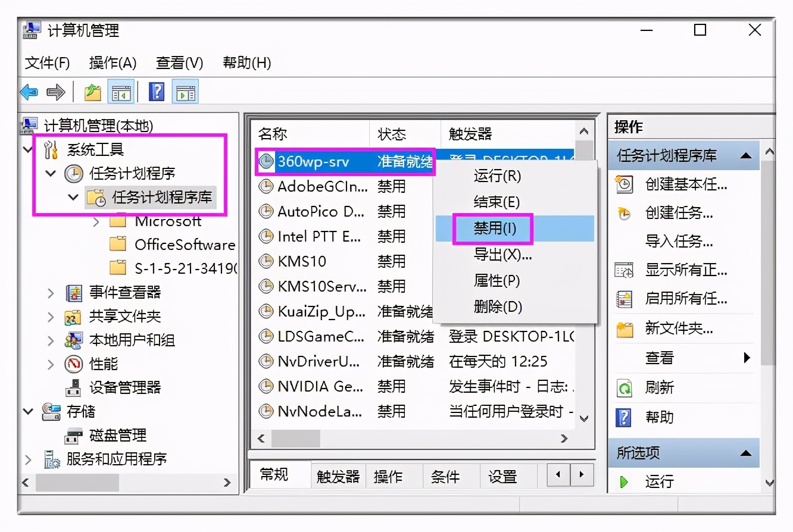Open the 操作(A) menu
This screenshot has height=532, width=793.
click(113, 62)
